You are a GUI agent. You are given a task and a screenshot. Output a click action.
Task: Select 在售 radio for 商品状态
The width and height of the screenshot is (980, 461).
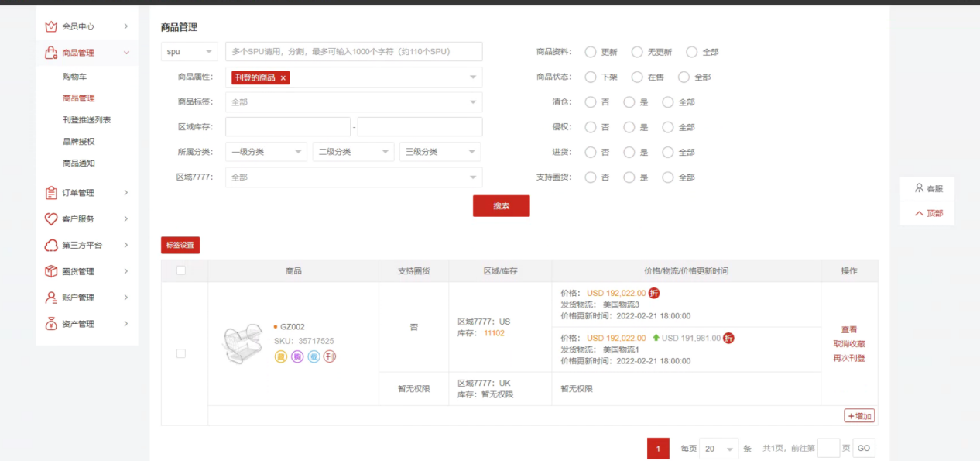click(637, 77)
